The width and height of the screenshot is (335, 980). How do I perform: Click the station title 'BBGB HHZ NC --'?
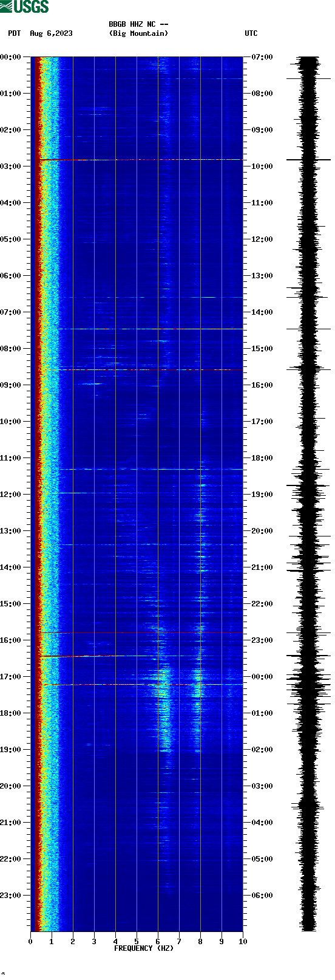138,24
